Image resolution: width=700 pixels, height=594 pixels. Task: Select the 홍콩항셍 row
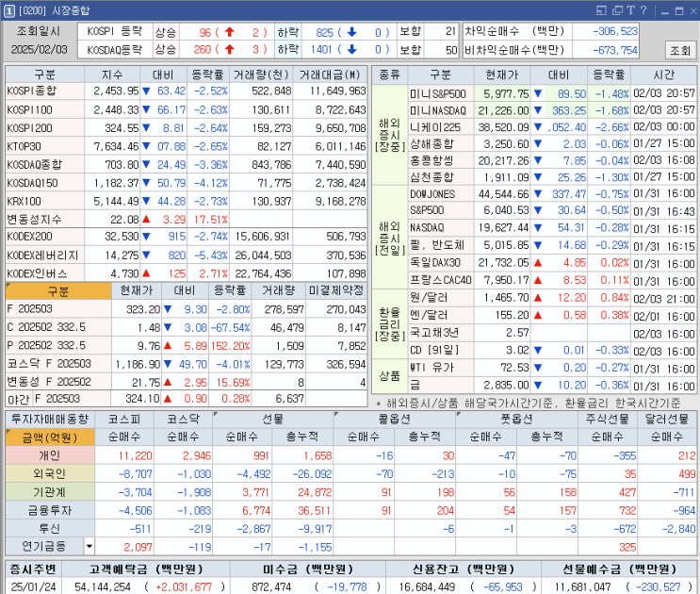point(552,160)
